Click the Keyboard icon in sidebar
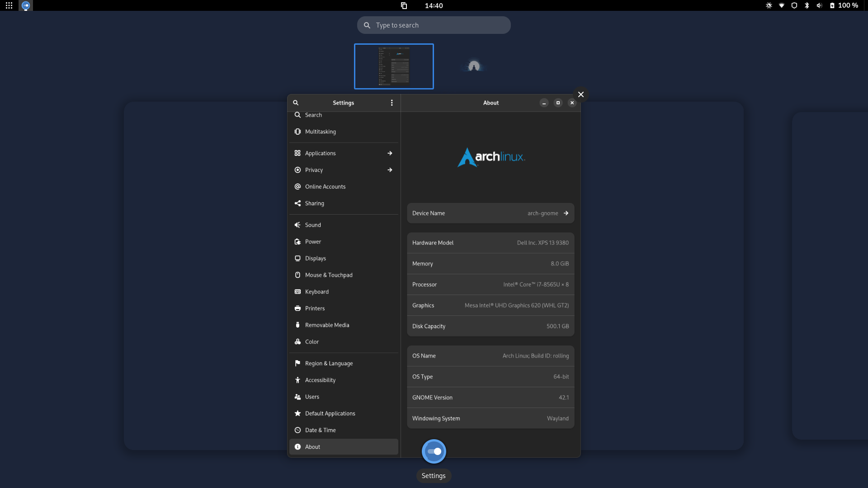 (297, 292)
